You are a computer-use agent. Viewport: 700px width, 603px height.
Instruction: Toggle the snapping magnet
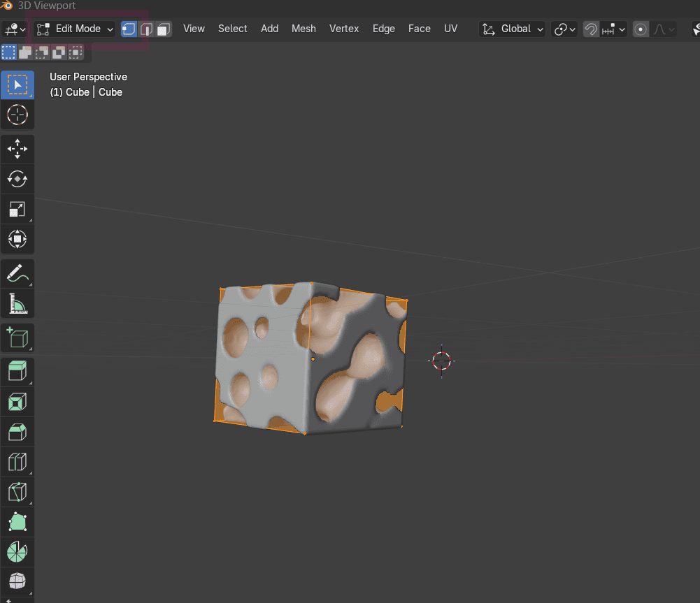coord(591,29)
